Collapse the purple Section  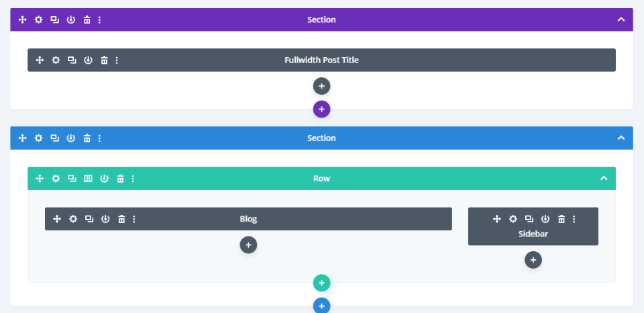pos(621,19)
